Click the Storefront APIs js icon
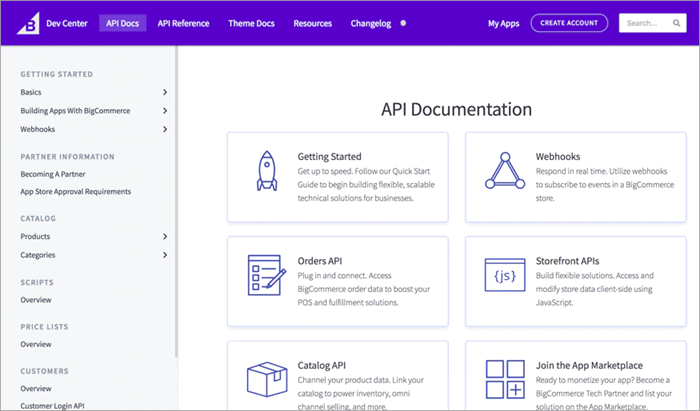Viewport: 700px width, 411px height. pos(505,275)
